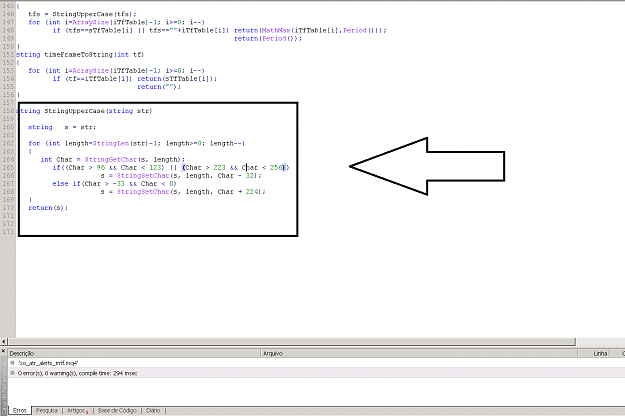Screen dimensions: 625x416
Task: Switch to the Erros tab
Action: coord(20,410)
